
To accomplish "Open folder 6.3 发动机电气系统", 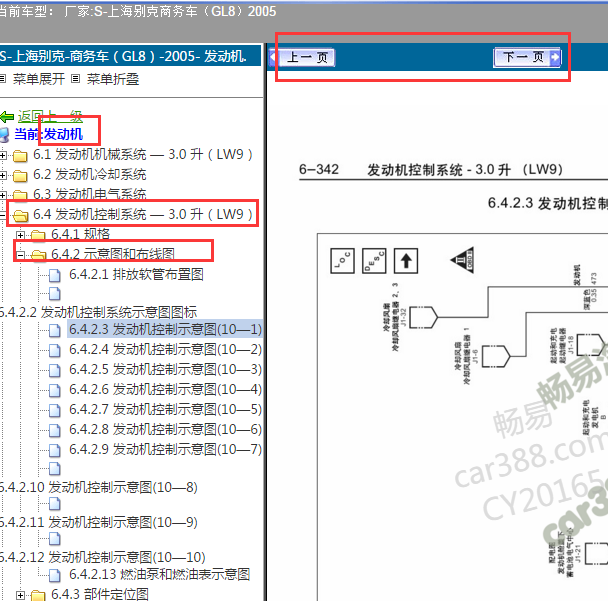I will pos(90,194).
